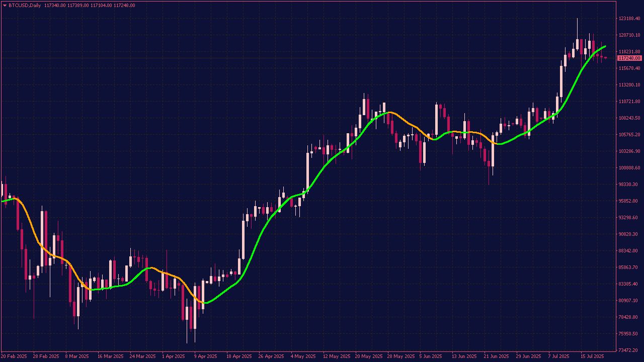This screenshot has height=362, width=644.
Task: Select the green indicator line's right end
Action: coord(604,46)
